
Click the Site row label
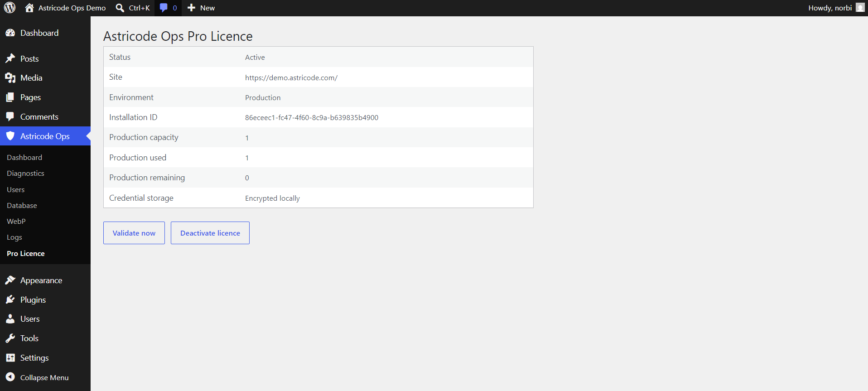(116, 77)
